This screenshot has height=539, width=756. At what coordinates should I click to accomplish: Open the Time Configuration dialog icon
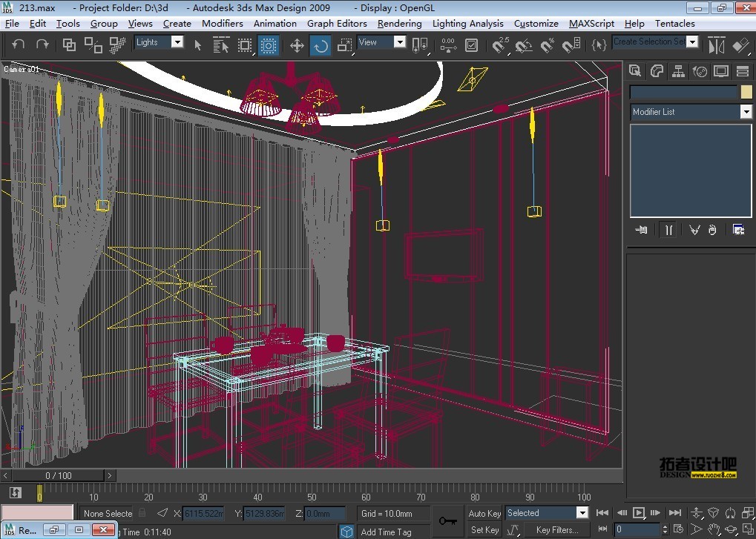678,529
